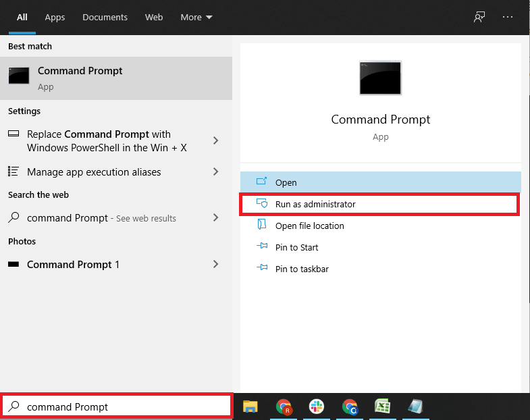
Task: Expand arrow beside Manage app execution aliases
Action: [215, 172]
